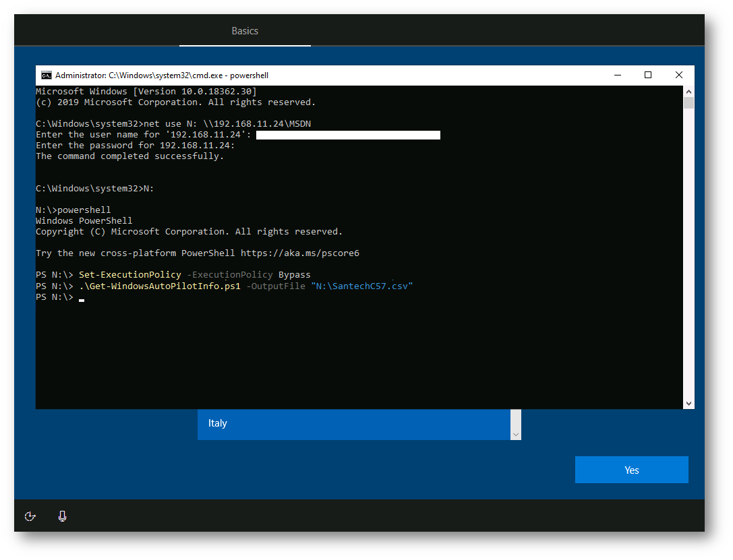Click the Get-WindowsAutoPilotInfo.ps1 script name
Viewport: 733px width, 560px height.
160,286
